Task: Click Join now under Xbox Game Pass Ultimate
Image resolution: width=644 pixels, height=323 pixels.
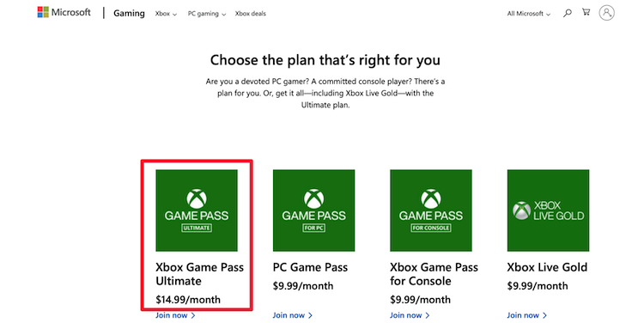Action: 175,315
